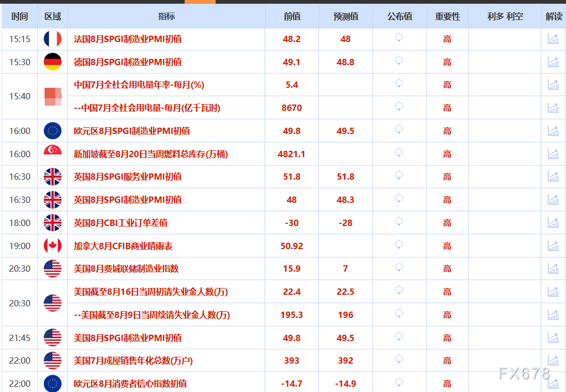Image resolution: width=566 pixels, height=392 pixels.
Task: Select the Eurozone flag on manufacturing PMI row
Action: click(52, 131)
